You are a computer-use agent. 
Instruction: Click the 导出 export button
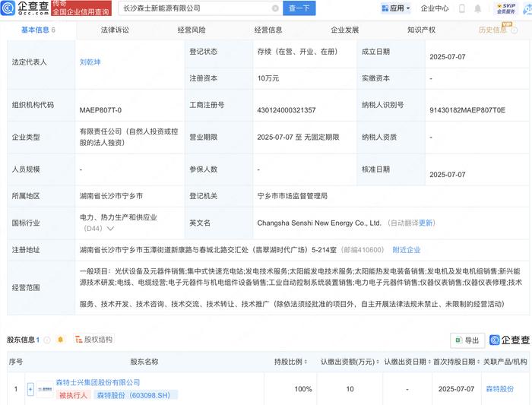point(467,340)
